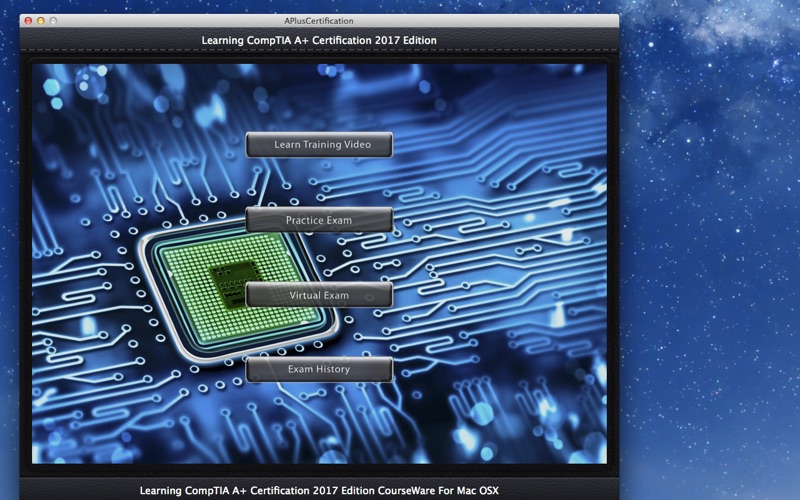View the Exam History
The width and height of the screenshot is (800, 500).
(x=319, y=369)
